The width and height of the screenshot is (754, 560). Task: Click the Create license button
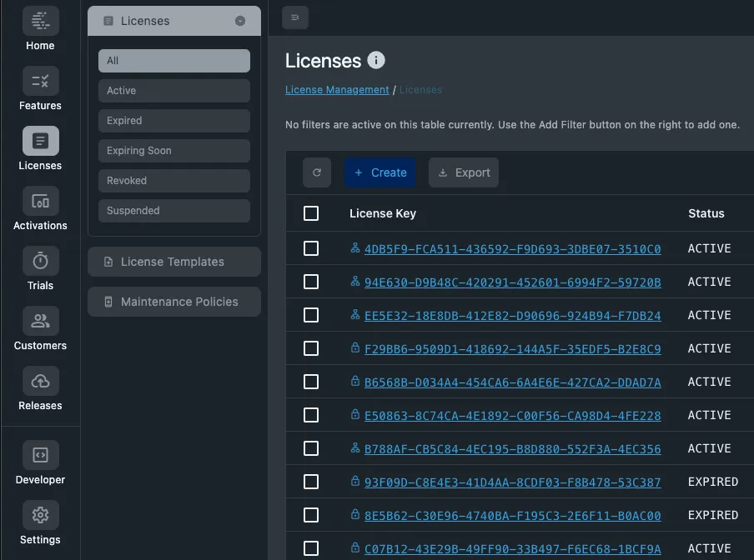(x=380, y=172)
